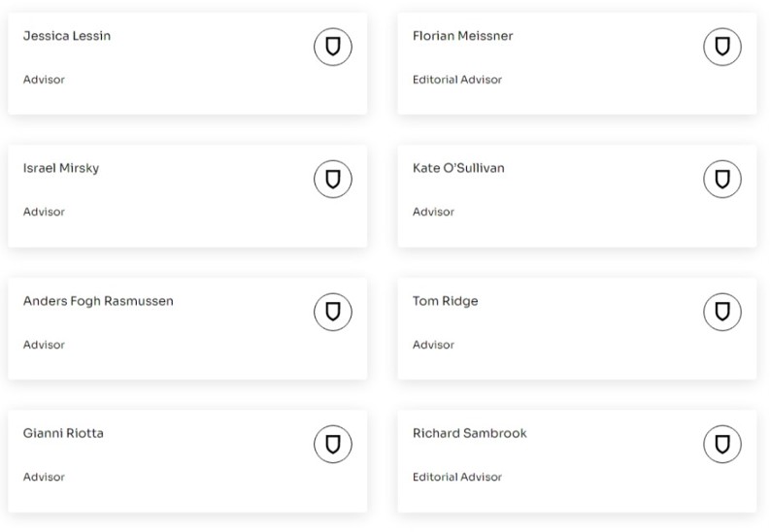Select the Israel Mirsky name text
Image resolution: width=770 pixels, height=532 pixels.
pos(61,168)
